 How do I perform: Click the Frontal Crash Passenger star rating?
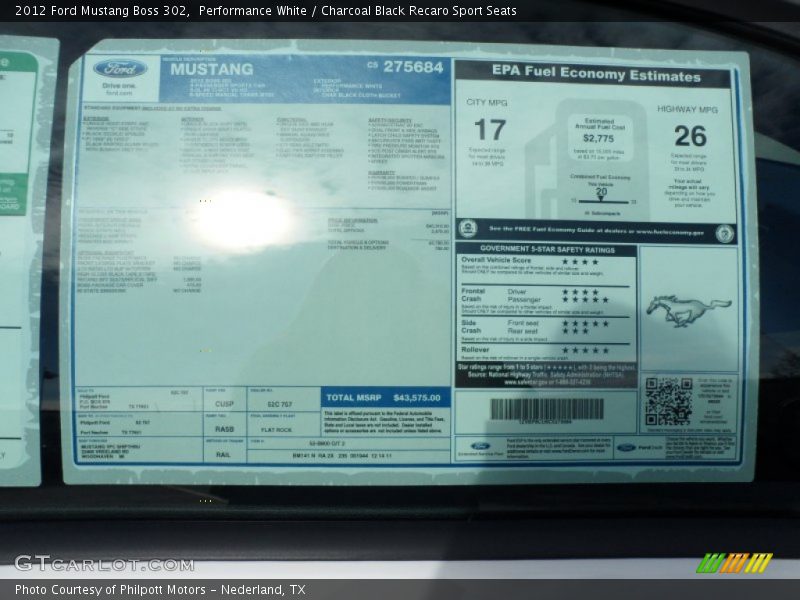click(x=585, y=299)
